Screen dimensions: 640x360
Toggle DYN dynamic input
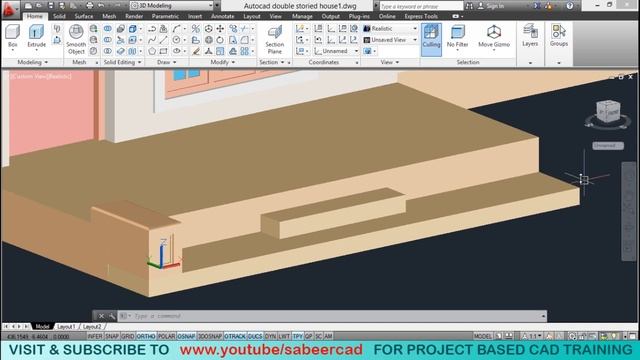(x=270, y=336)
